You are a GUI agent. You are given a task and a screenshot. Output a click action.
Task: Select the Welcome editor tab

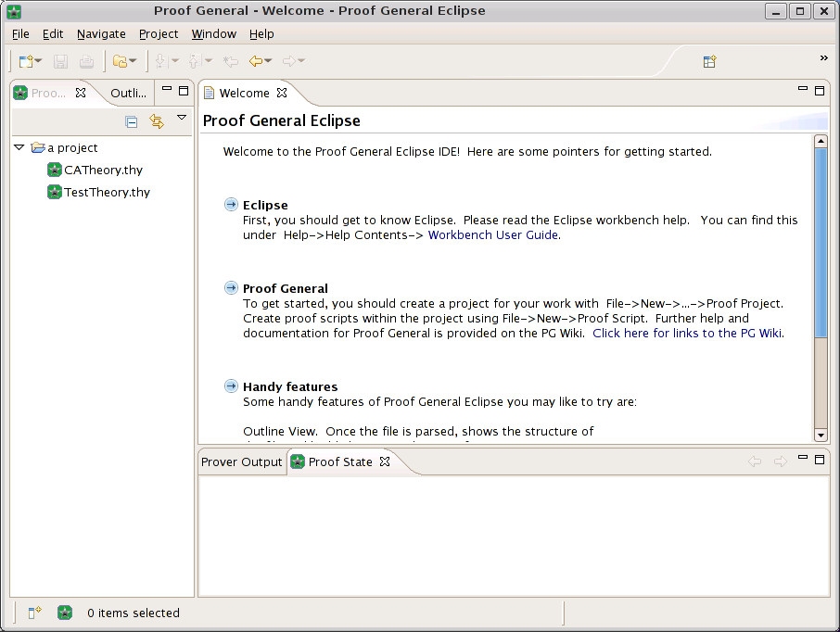[244, 94]
